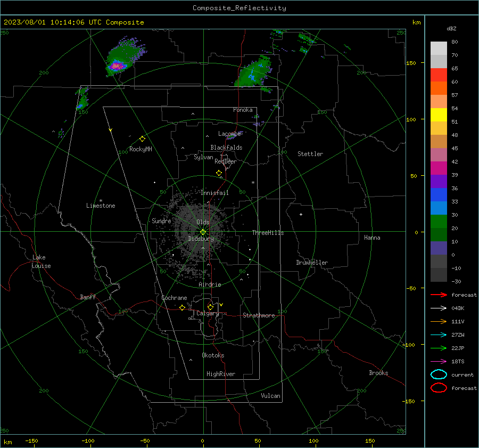Click the cyan 27ZW arrow legend entry

pos(439,335)
